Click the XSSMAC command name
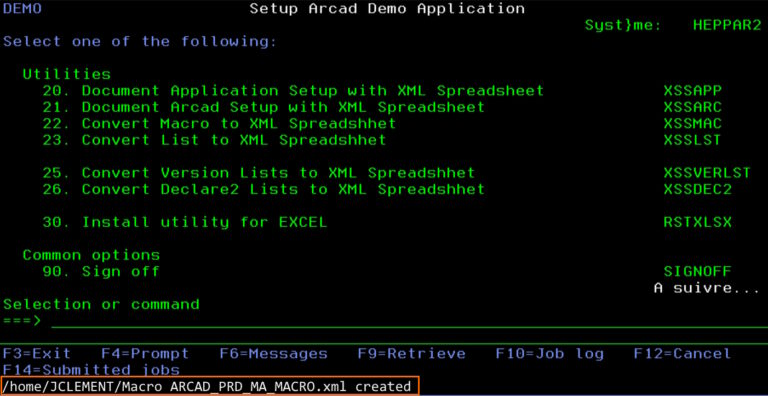 point(693,124)
